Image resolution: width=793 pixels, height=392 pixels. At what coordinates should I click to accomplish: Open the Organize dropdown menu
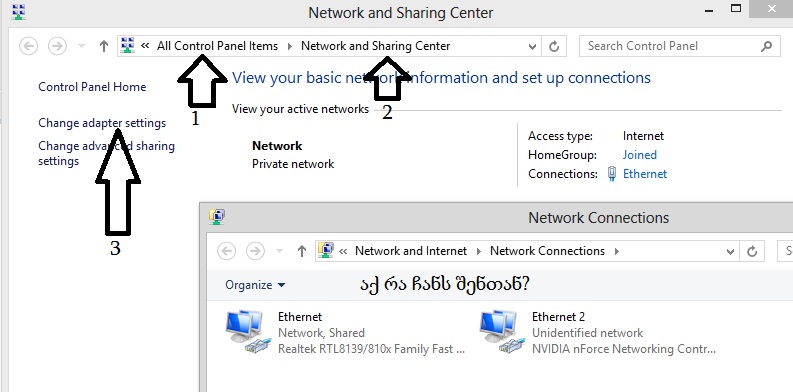(x=255, y=285)
